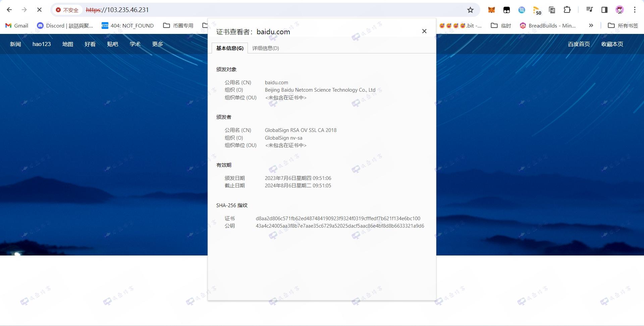Click the GlobalSign nv-sa organization value

283,138
